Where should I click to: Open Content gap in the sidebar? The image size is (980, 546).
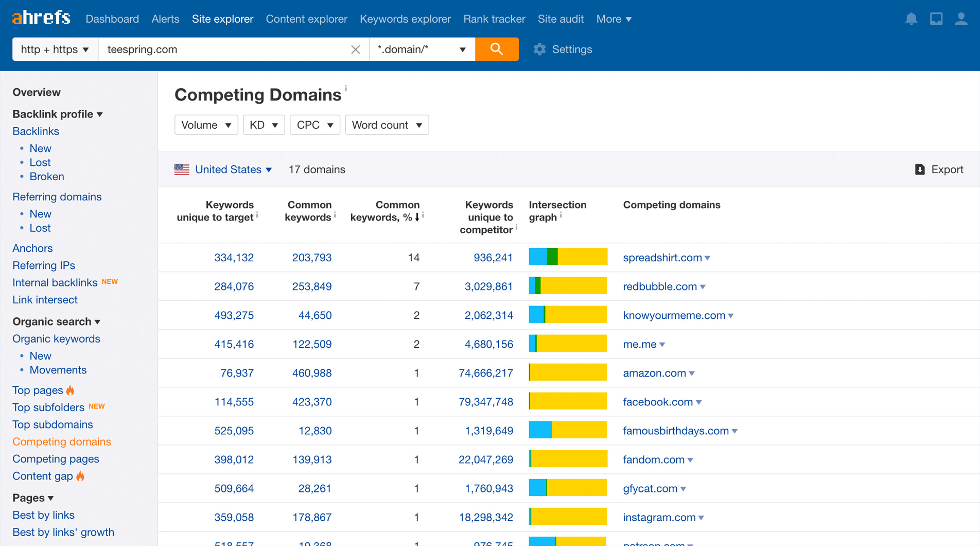43,476
